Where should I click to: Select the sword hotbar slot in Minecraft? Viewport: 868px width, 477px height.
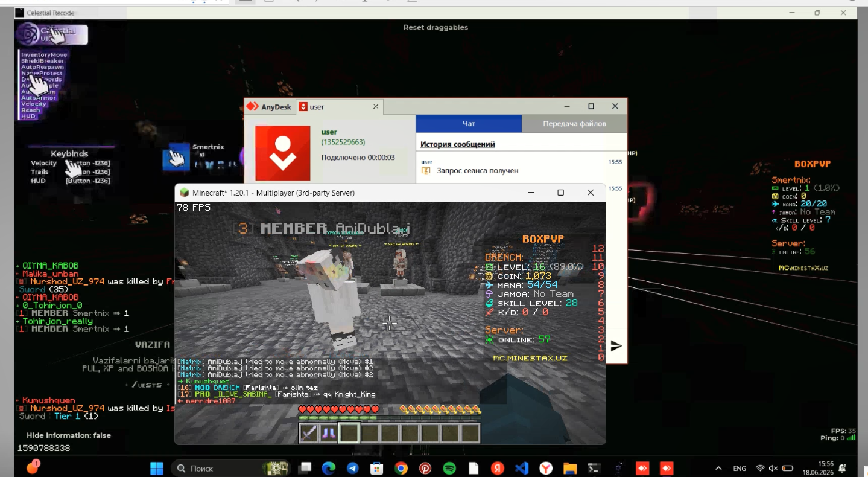[309, 433]
